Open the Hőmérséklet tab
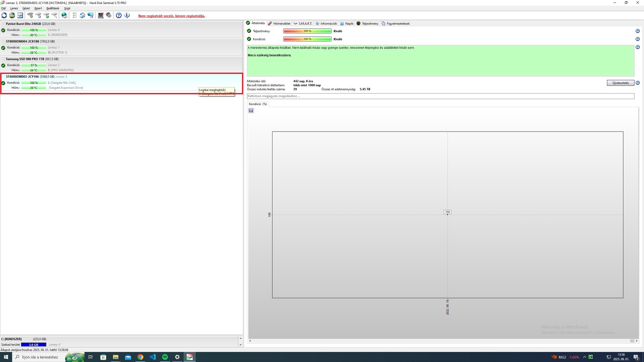 [x=279, y=24]
